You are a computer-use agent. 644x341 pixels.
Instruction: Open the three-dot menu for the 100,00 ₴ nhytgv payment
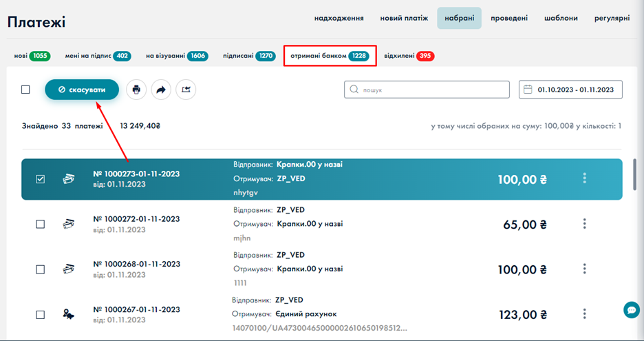(584, 178)
